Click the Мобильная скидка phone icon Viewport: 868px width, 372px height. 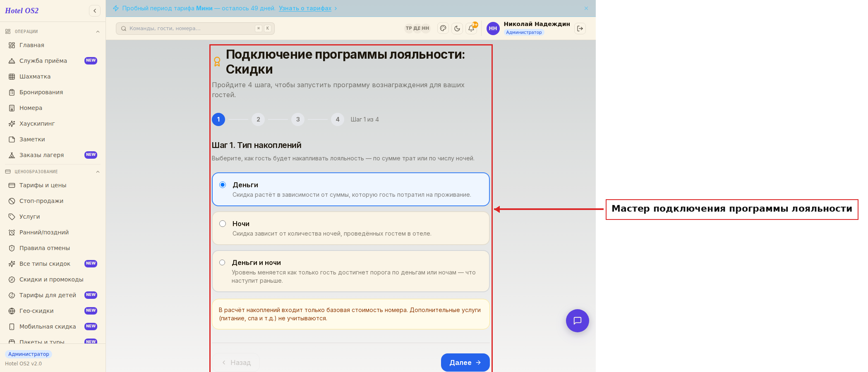(12, 327)
